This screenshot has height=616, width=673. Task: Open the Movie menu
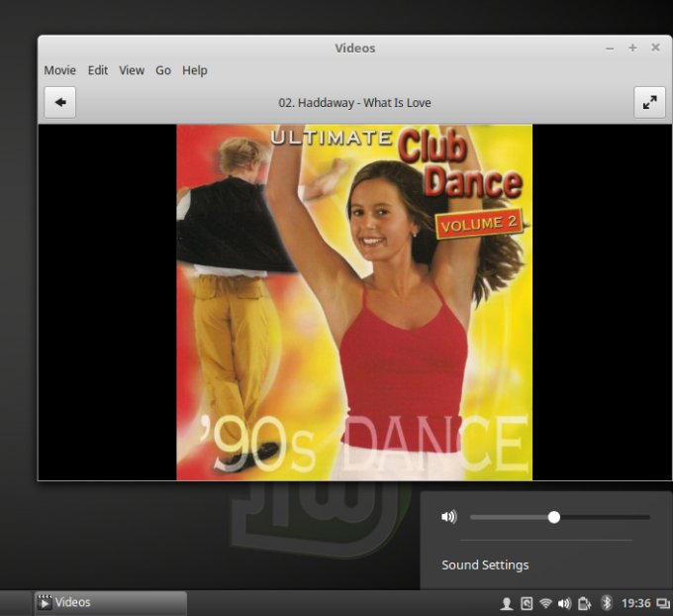tap(59, 70)
